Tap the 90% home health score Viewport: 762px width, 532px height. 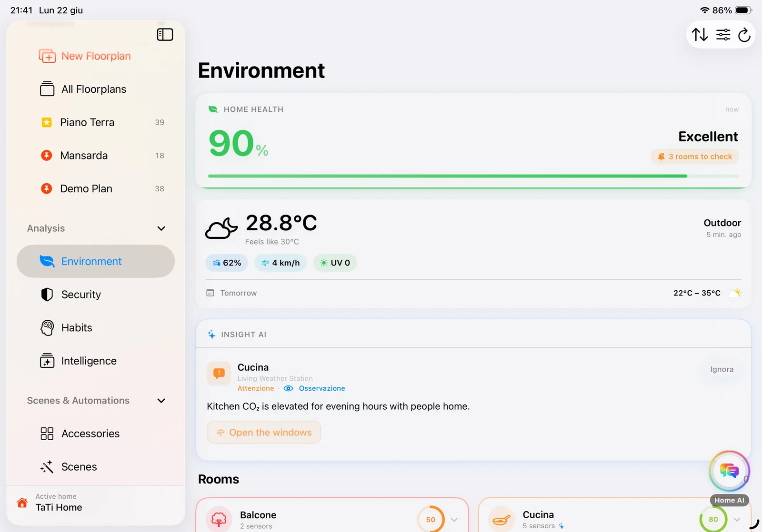tap(239, 143)
